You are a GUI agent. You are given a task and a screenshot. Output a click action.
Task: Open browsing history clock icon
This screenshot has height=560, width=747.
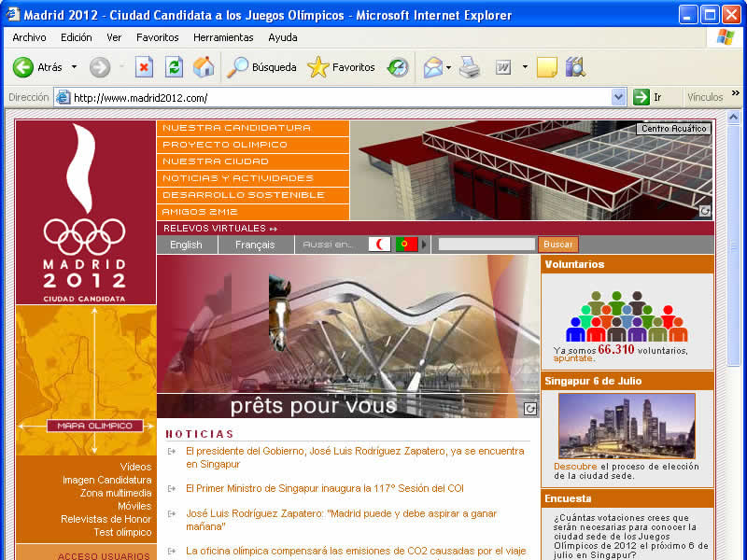[398, 67]
